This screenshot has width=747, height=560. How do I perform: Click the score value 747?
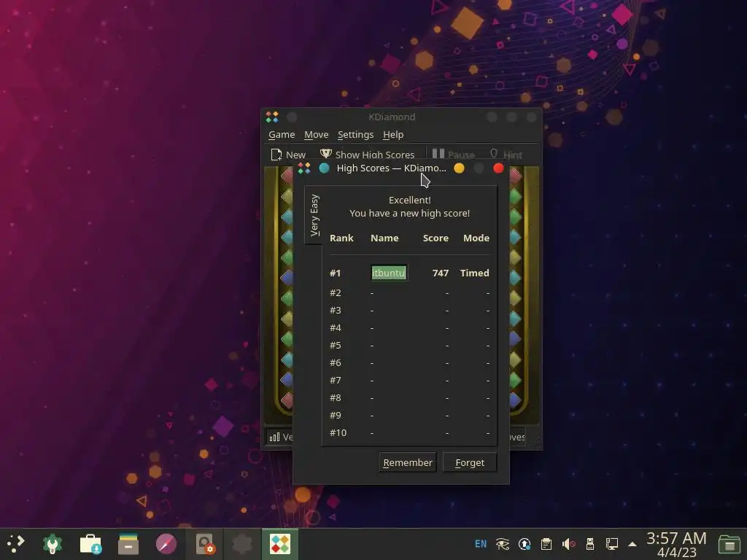coord(440,273)
